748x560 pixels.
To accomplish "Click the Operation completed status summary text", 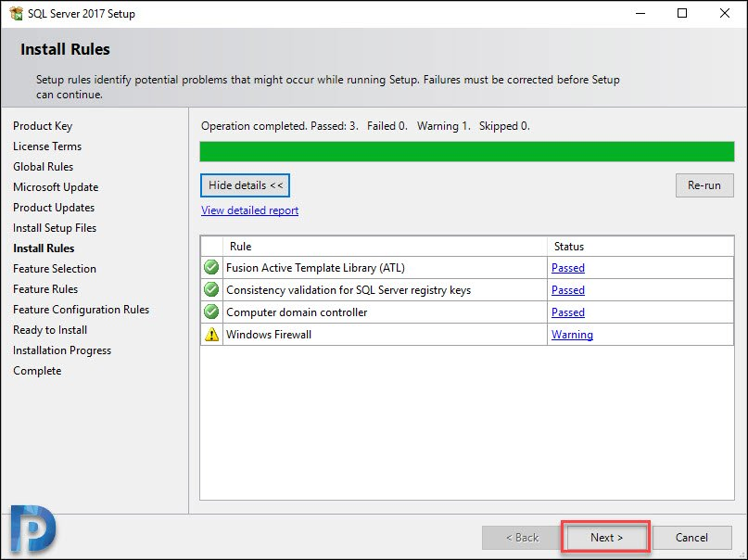I will [x=365, y=126].
